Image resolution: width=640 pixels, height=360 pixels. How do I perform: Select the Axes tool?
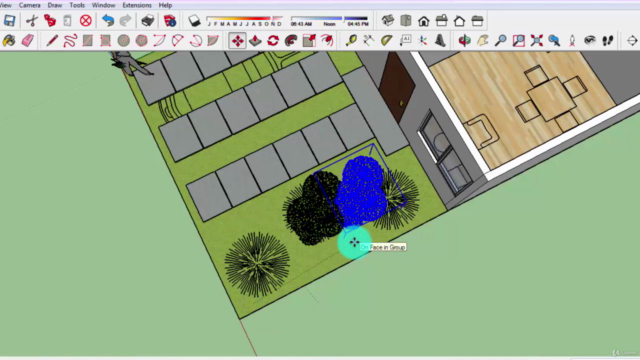(422, 41)
